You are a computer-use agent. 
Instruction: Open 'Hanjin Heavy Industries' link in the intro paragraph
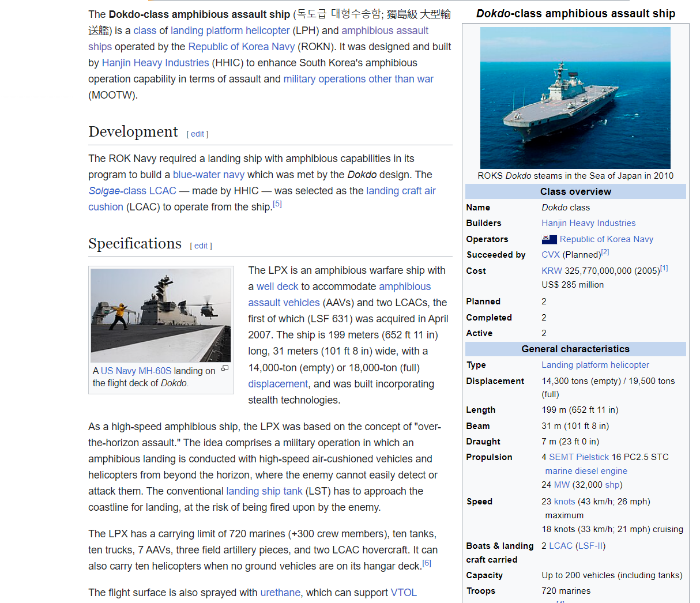pyautogui.click(x=155, y=63)
